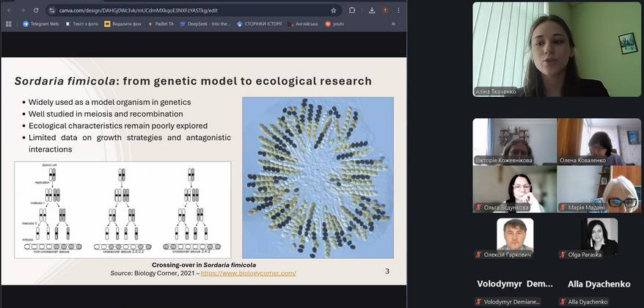The width and height of the screenshot is (644, 308).
Task: Open the Chrome profile avatar
Action: point(385,10)
